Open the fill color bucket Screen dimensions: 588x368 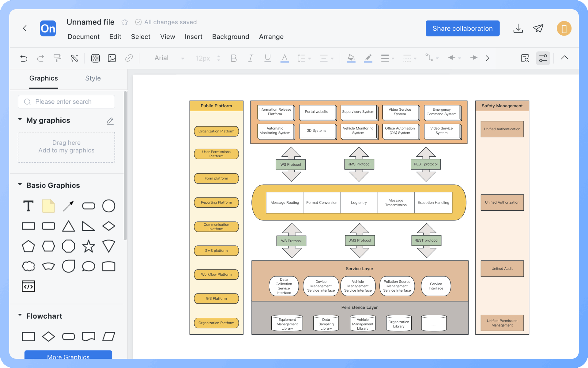coord(351,58)
